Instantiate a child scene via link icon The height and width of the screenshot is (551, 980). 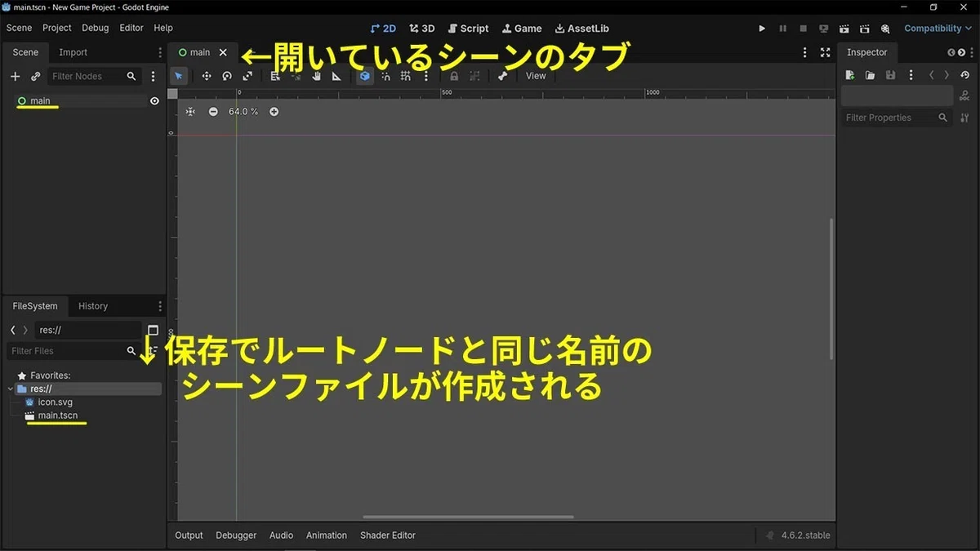pyautogui.click(x=35, y=76)
